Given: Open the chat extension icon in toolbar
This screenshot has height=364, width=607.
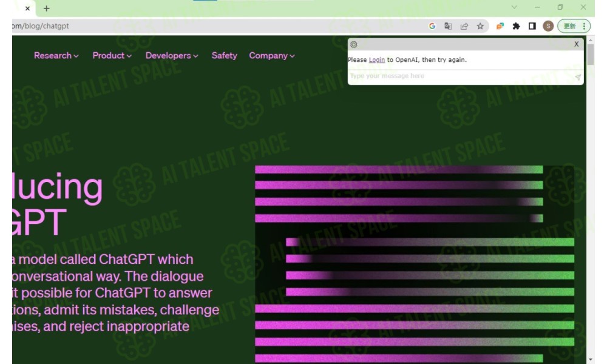Looking at the screenshot, I should [500, 26].
